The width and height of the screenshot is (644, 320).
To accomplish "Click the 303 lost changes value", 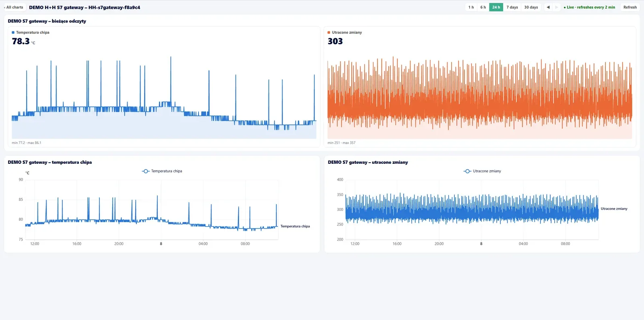I will tap(335, 41).
